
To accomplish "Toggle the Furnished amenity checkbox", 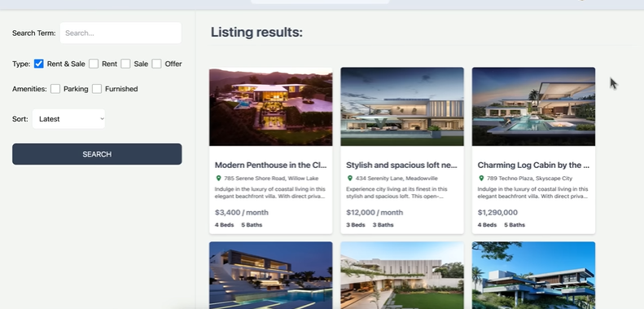I will (97, 89).
